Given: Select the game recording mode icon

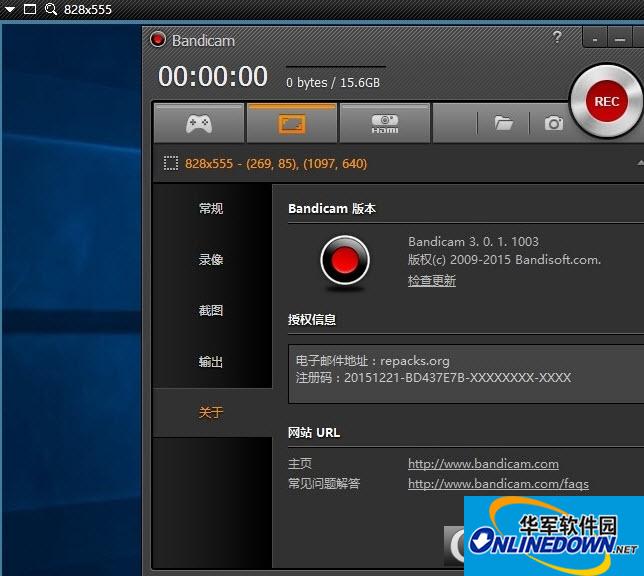Looking at the screenshot, I should pos(198,124).
